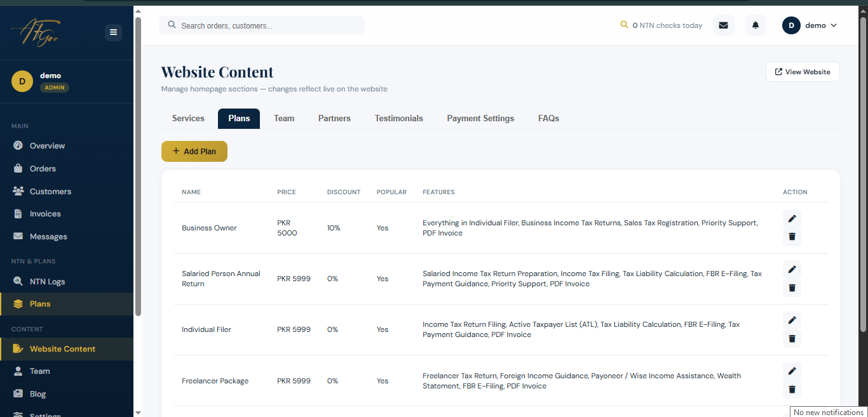Delete the Individual Filer plan
868x417 pixels.
point(792,338)
